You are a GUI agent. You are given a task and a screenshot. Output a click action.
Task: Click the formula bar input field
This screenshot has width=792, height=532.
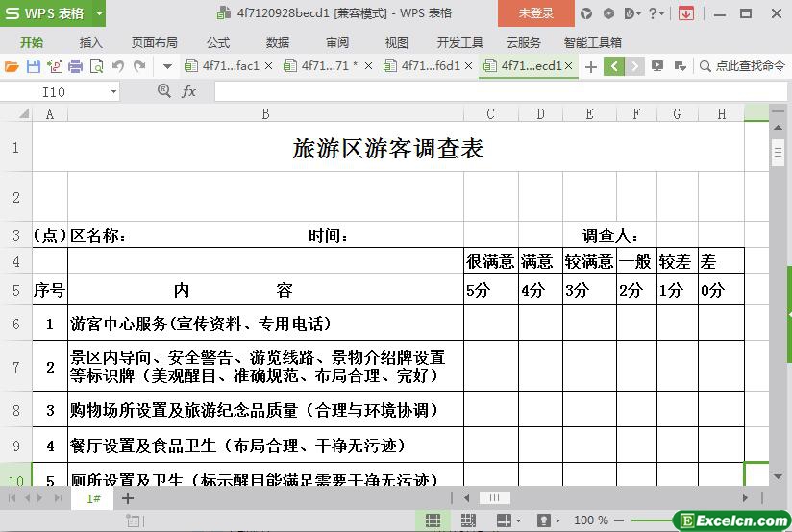coord(481,91)
